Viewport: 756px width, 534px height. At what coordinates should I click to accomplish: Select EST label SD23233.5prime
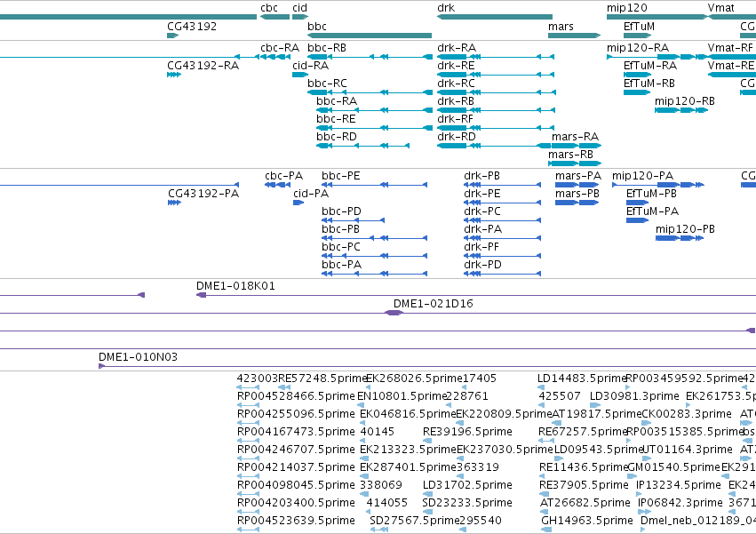click(x=467, y=503)
